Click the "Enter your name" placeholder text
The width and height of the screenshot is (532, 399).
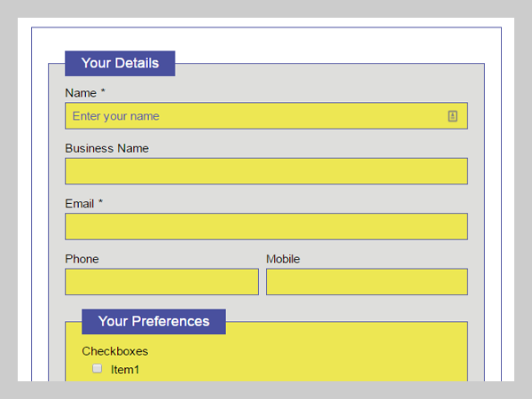[115, 116]
